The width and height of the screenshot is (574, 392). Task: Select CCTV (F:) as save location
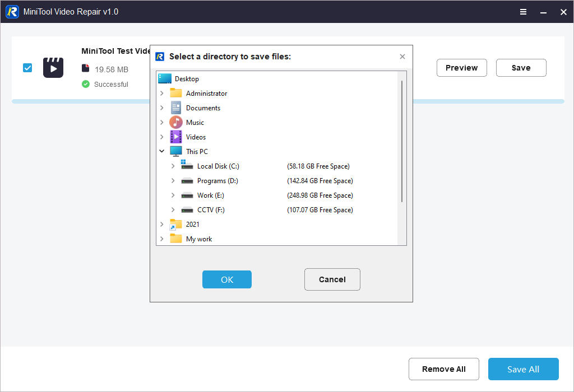pyautogui.click(x=211, y=210)
